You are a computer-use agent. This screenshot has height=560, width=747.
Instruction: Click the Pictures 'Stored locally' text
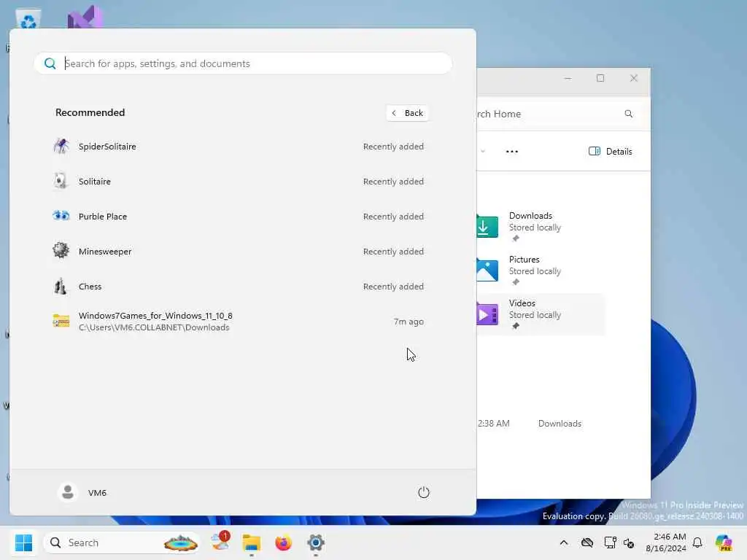(535, 271)
